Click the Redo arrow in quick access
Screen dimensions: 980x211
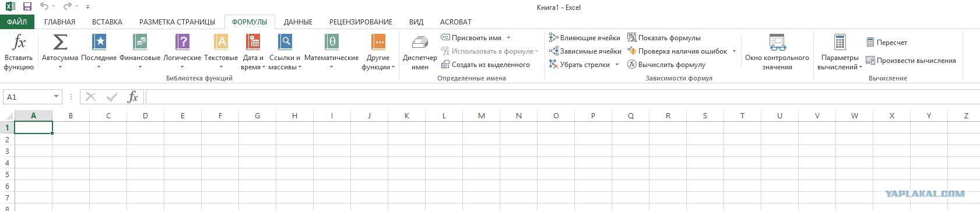(x=68, y=7)
